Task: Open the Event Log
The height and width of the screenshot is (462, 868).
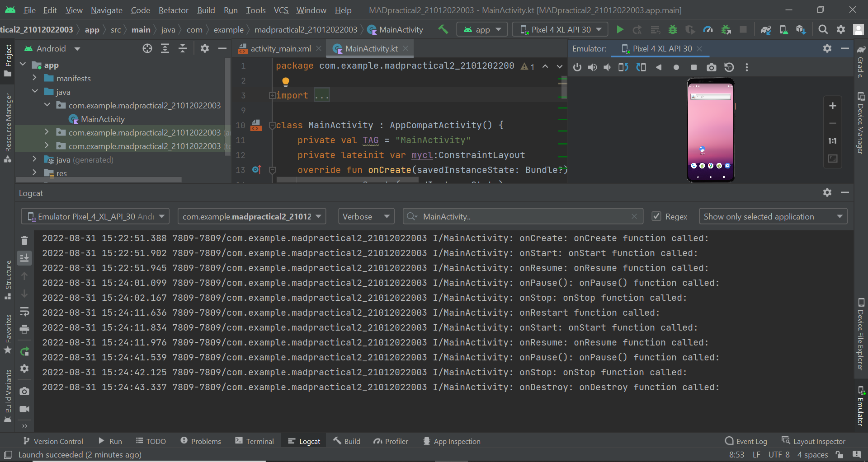Action: click(746, 441)
